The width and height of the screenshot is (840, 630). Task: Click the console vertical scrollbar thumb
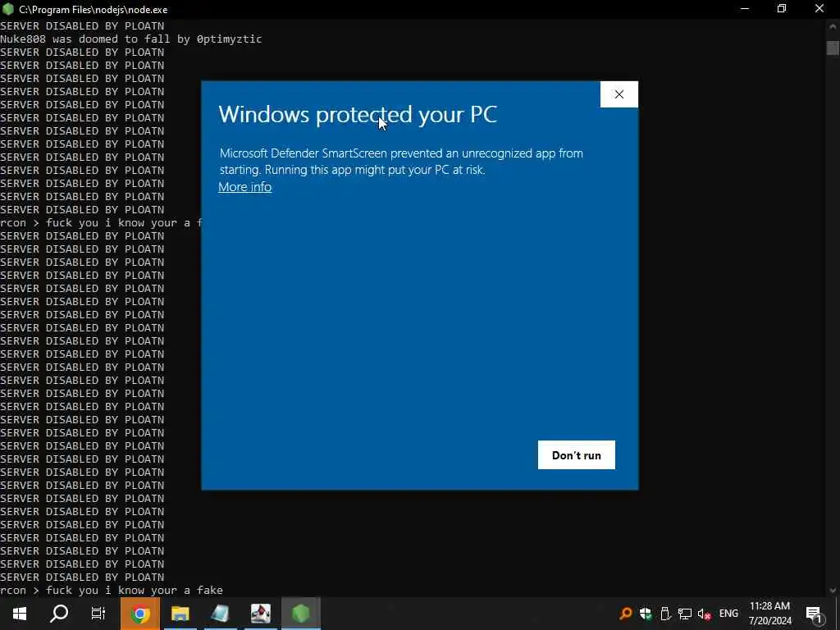coord(833,48)
